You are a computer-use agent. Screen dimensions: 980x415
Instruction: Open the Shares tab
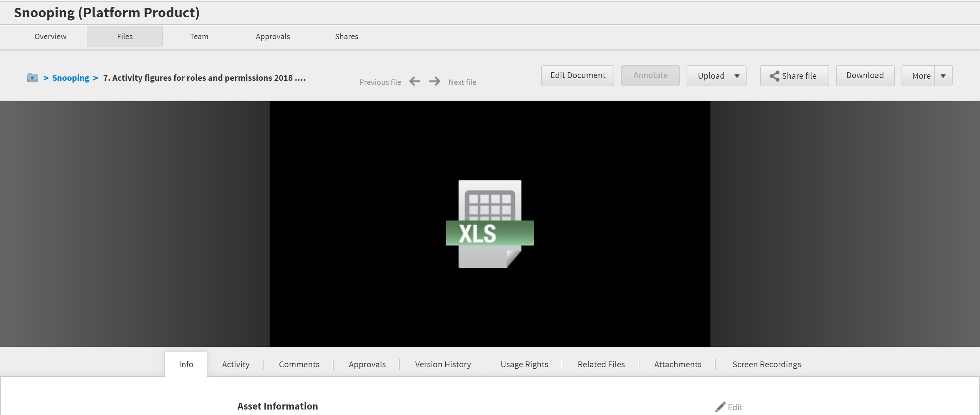pyautogui.click(x=346, y=36)
